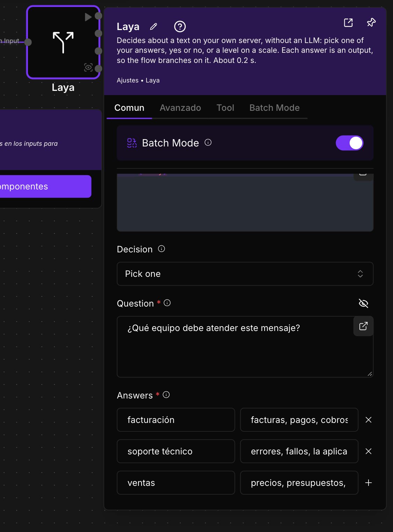The height and width of the screenshot is (532, 393).
Task: Toggle visibility of the Question field
Action: coord(364,303)
